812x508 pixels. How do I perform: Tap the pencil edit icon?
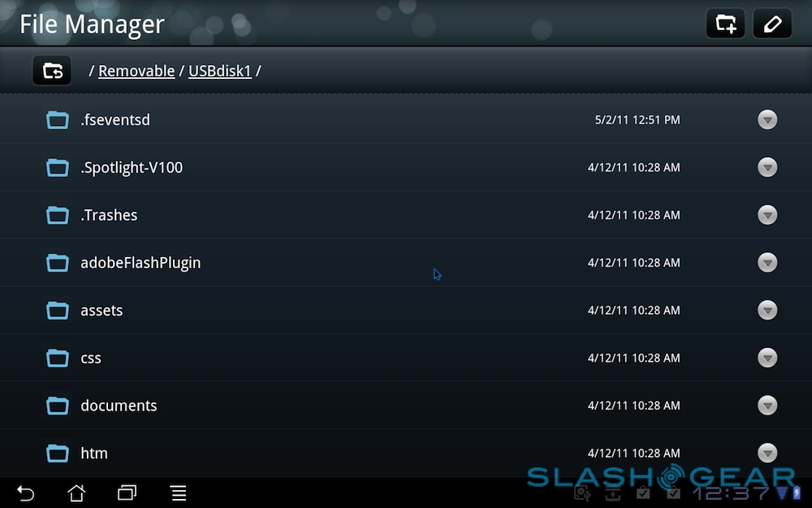[x=772, y=24]
